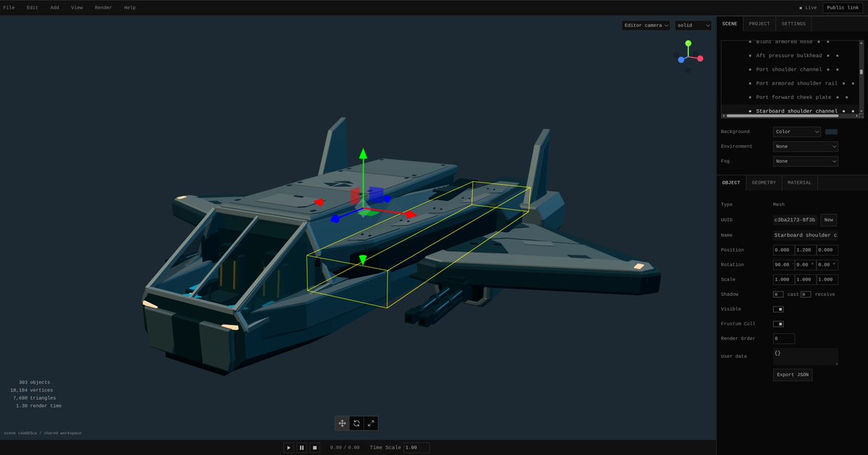
Task: Click the first dot after Port forward cheek plate
Action: coord(838,98)
